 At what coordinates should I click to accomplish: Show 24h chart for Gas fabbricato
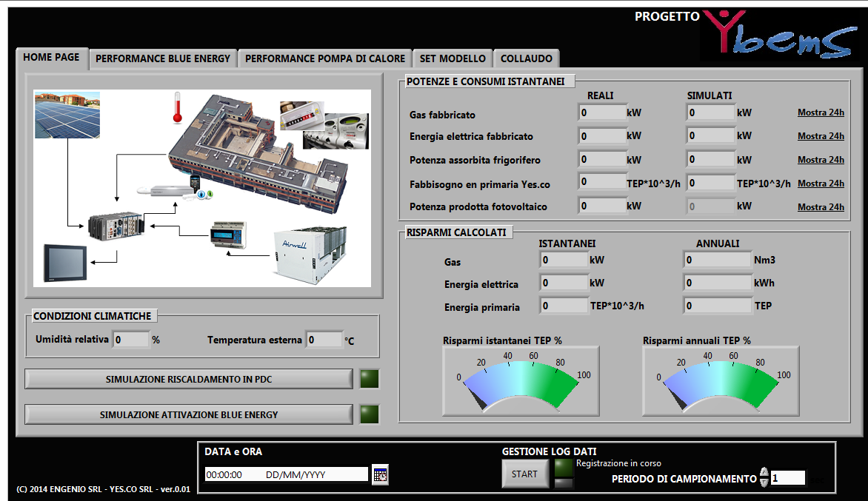821,112
